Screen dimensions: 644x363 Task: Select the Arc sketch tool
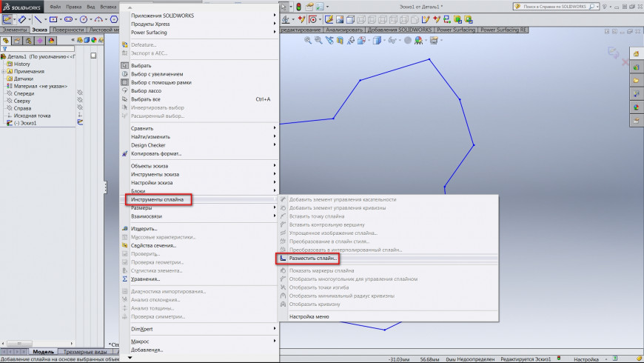[x=98, y=19]
